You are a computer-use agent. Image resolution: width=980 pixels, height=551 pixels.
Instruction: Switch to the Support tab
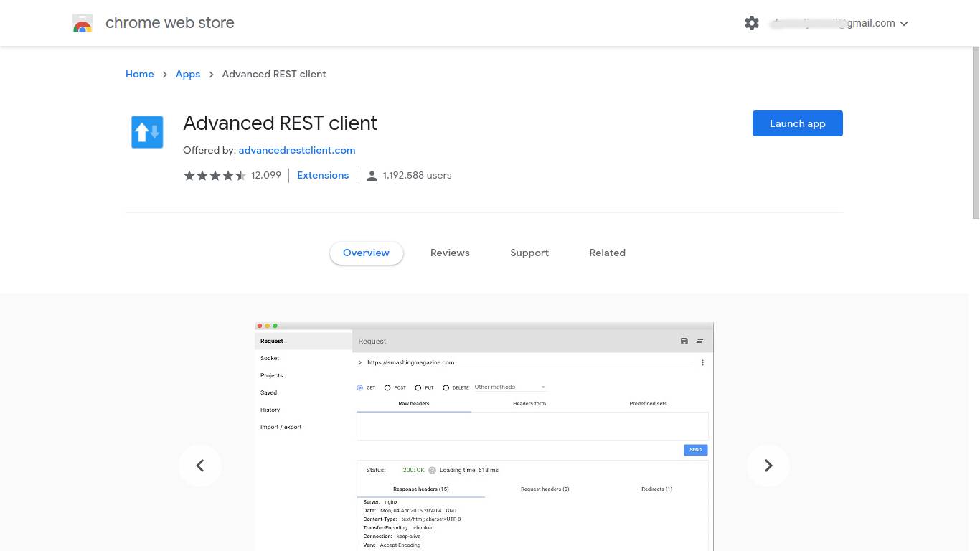pyautogui.click(x=529, y=253)
